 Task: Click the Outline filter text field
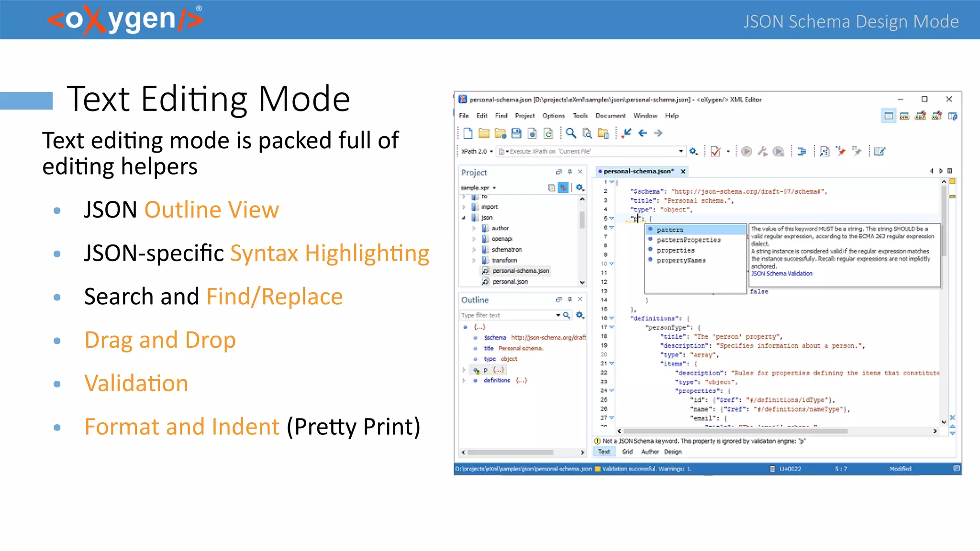pyautogui.click(x=507, y=315)
